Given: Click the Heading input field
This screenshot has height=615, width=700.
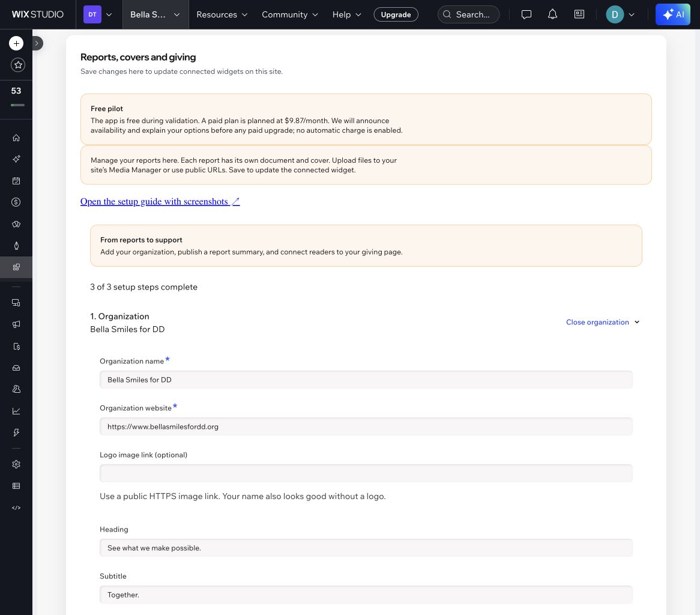Looking at the screenshot, I should click(x=366, y=548).
